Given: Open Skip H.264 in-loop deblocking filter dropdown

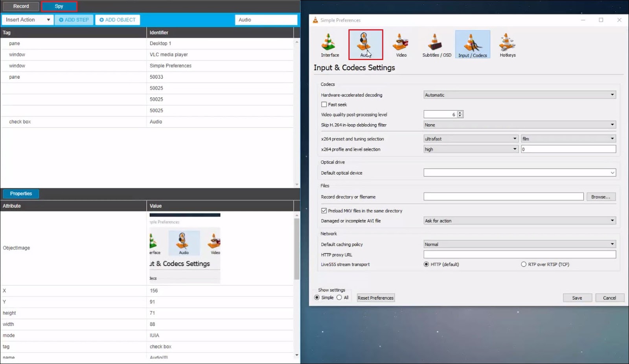Looking at the screenshot, I should click(x=520, y=125).
